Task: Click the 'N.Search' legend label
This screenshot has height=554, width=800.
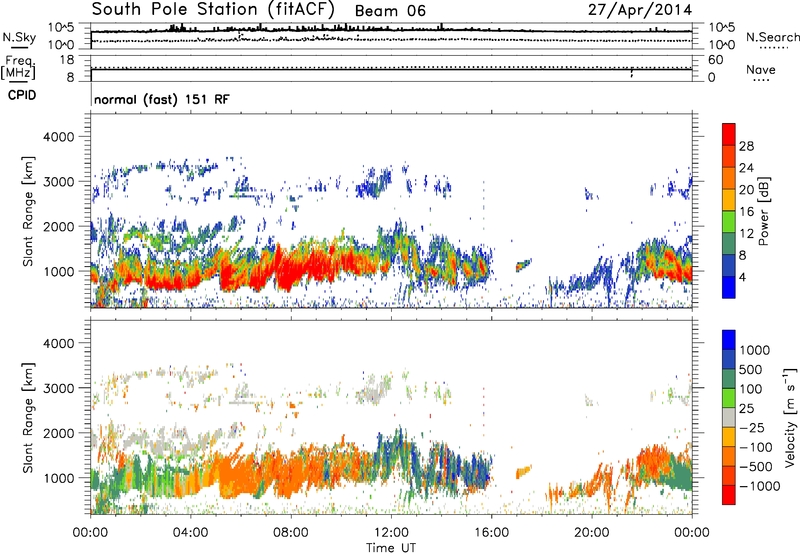Action: coord(773,37)
